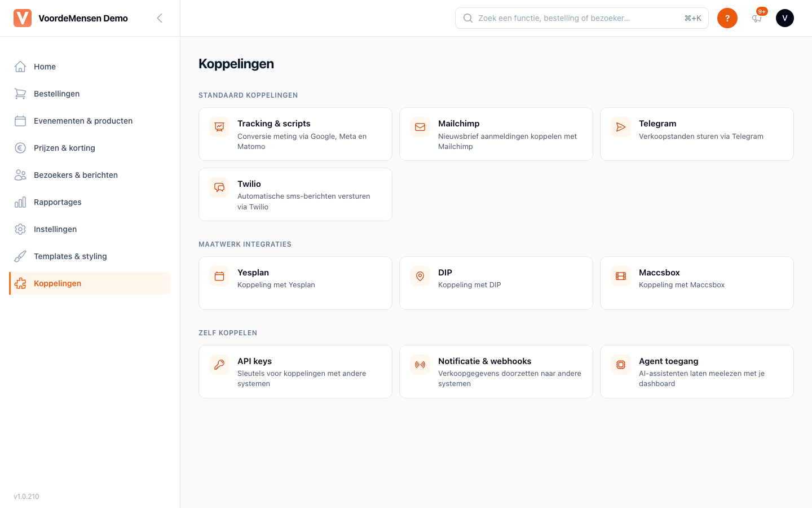Image resolution: width=812 pixels, height=508 pixels.
Task: Click the Maccsbox film strip icon
Action: (x=621, y=276)
